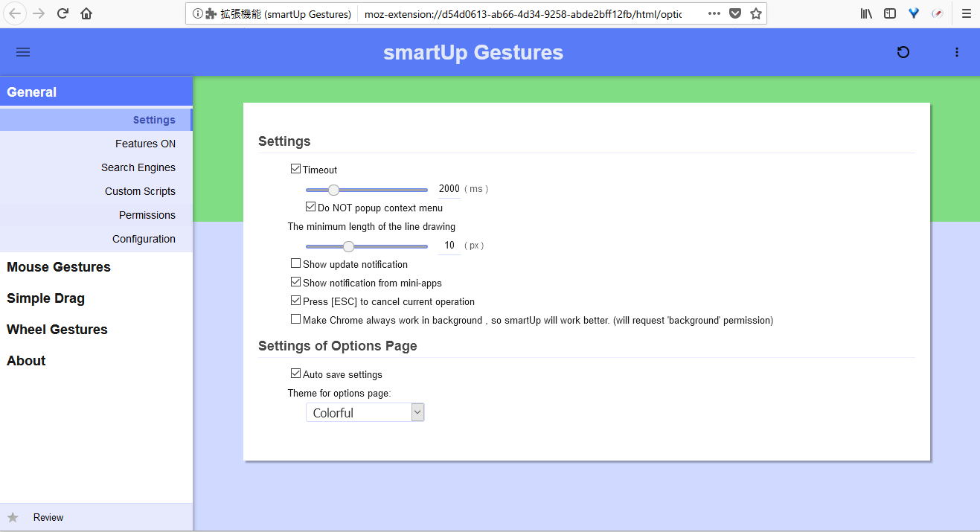Go back with browser back arrow
The image size is (980, 532).
coord(15,13)
